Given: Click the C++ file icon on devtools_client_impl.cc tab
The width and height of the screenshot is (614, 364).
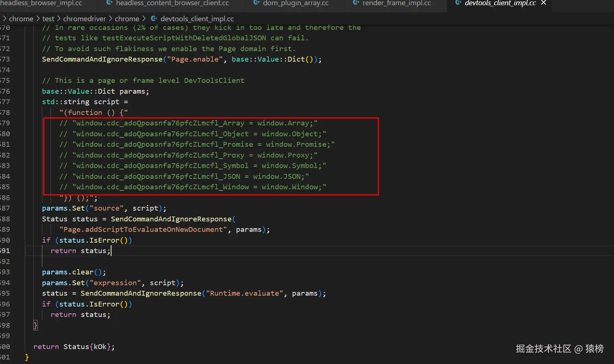Looking at the screenshot, I should 458,3.
